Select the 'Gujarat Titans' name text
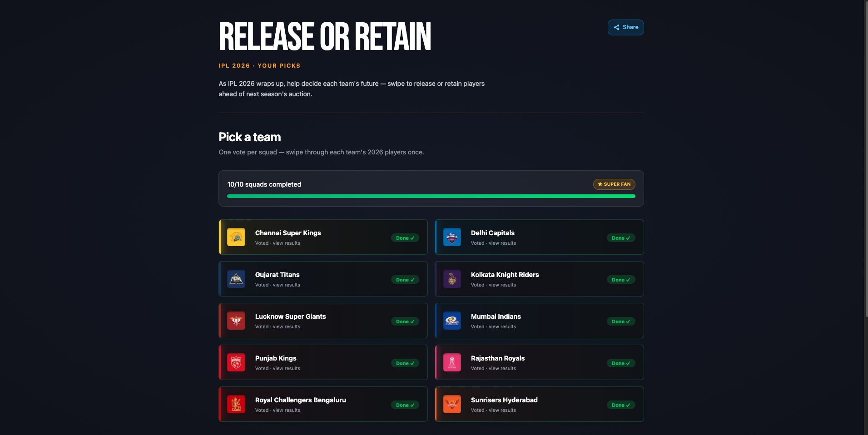 pyautogui.click(x=278, y=275)
